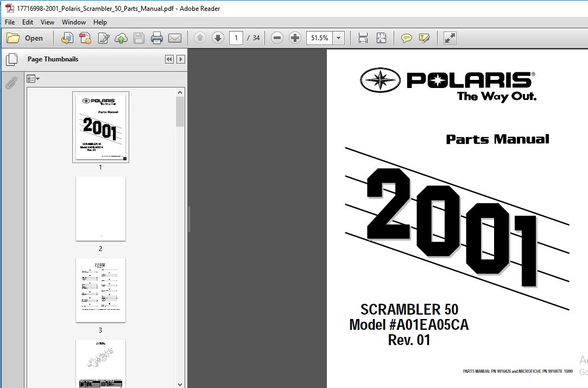Click the Print icon
588x388 pixels.
point(157,38)
